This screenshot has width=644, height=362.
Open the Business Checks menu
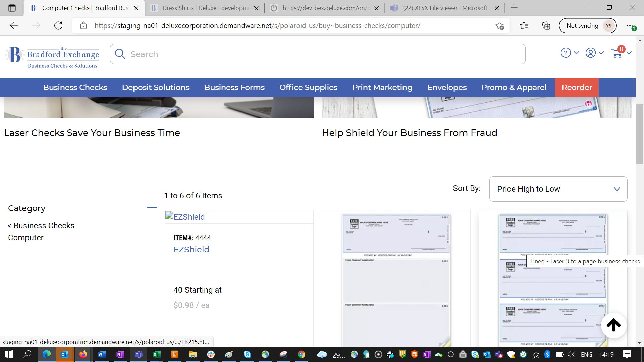75,87
